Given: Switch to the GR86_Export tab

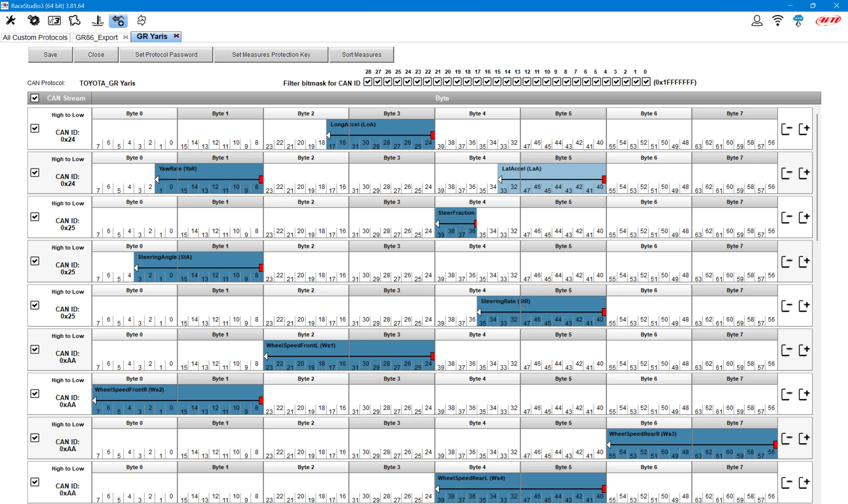Looking at the screenshot, I should tap(96, 37).
